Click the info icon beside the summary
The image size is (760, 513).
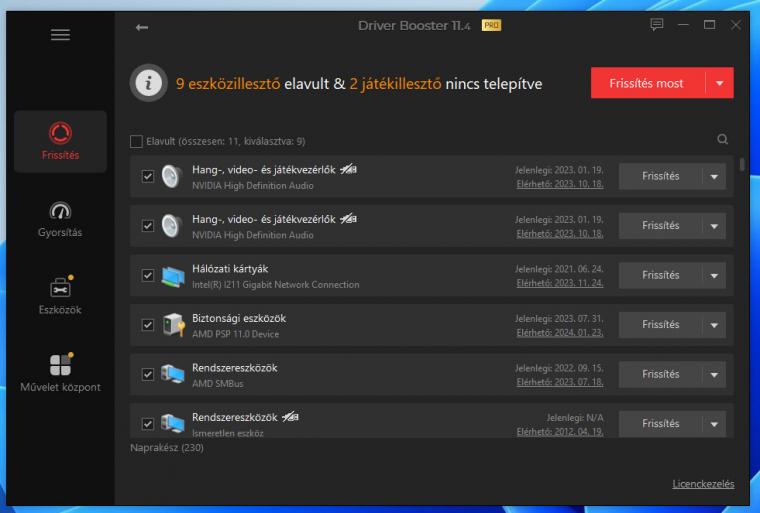tap(149, 83)
